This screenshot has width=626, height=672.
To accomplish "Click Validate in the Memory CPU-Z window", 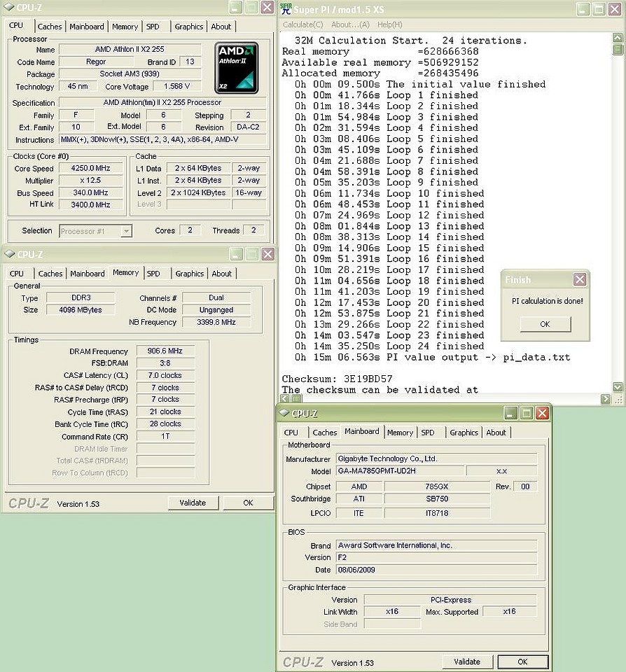I will point(193,503).
